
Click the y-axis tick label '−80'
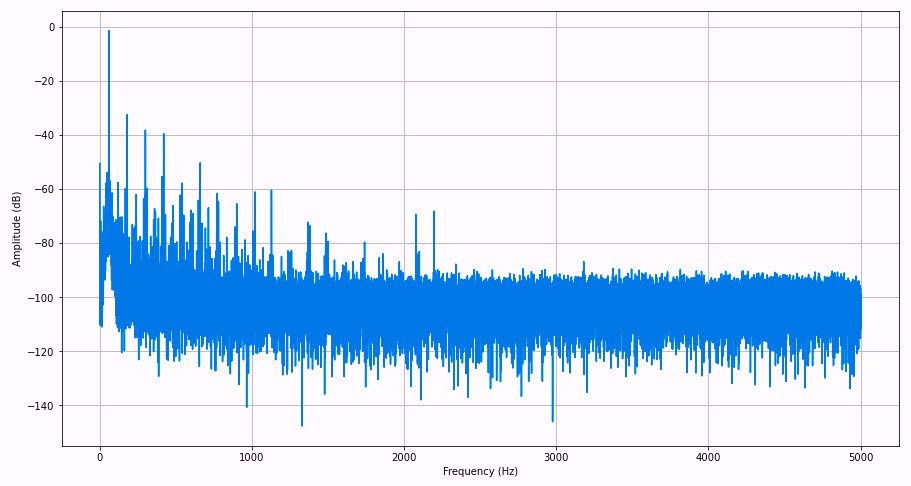(44, 244)
